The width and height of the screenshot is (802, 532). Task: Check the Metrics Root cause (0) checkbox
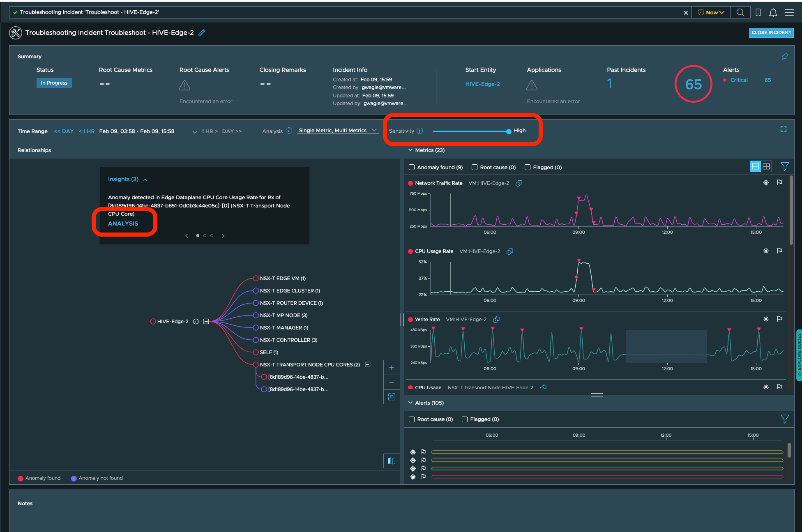475,167
